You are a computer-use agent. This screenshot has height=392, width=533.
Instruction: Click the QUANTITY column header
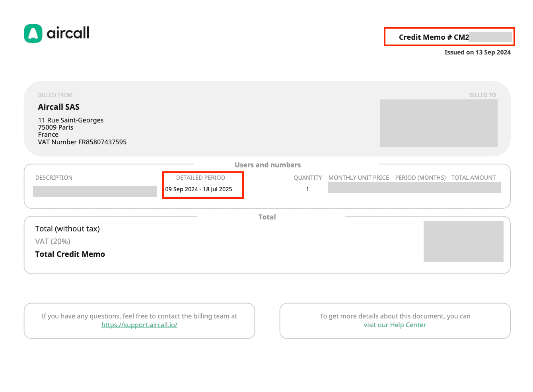[307, 178]
